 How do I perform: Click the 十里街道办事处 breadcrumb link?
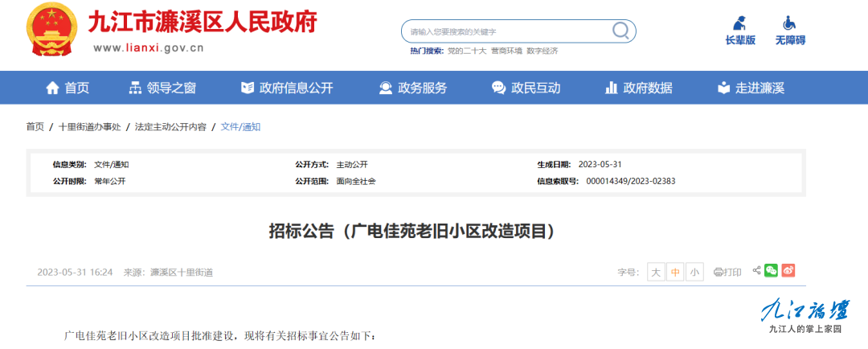(89, 127)
